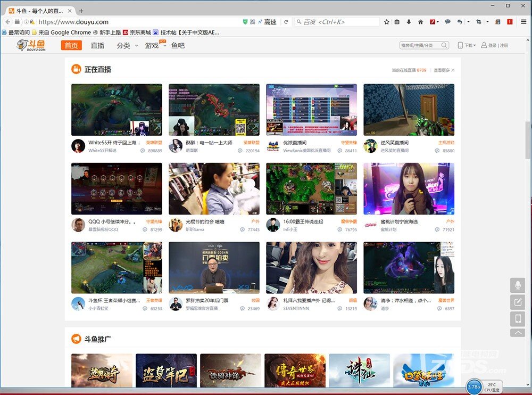Open the 直播 live tab
The height and width of the screenshot is (395, 532).
click(x=97, y=45)
